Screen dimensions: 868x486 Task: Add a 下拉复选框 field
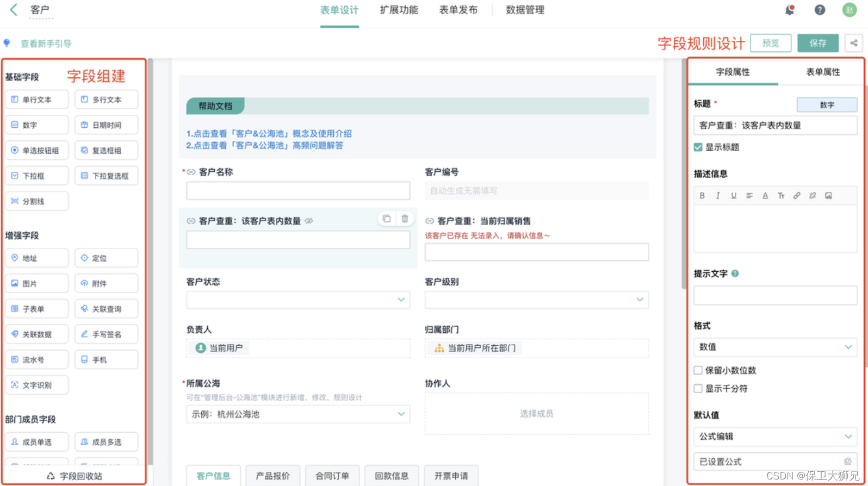point(107,176)
